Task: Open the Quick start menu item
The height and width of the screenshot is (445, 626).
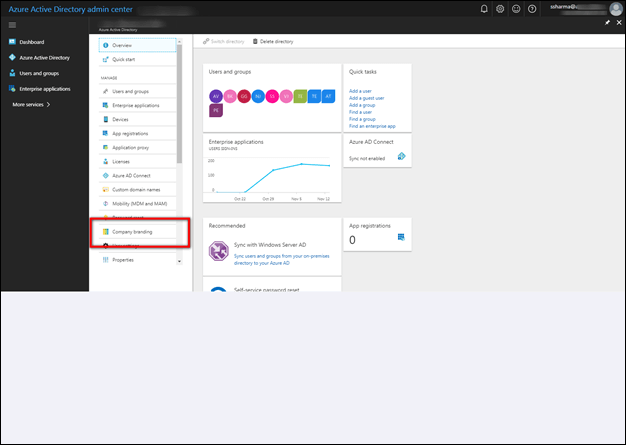Action: [x=137, y=59]
